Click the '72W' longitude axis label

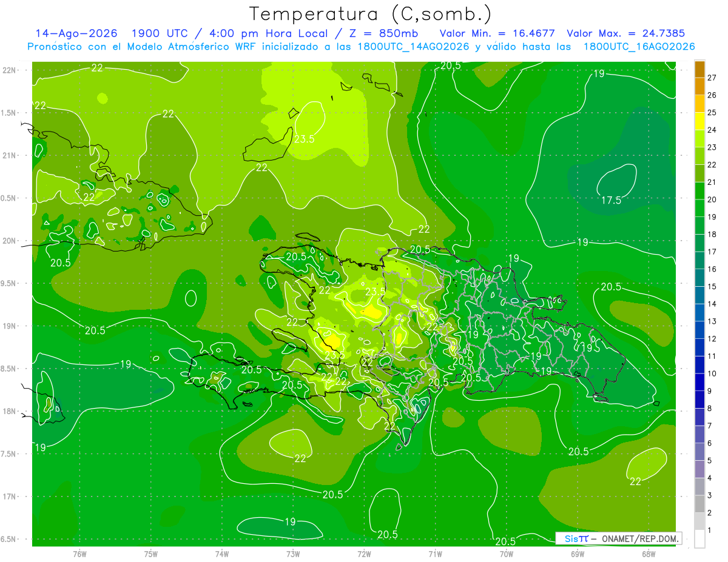[364, 554]
